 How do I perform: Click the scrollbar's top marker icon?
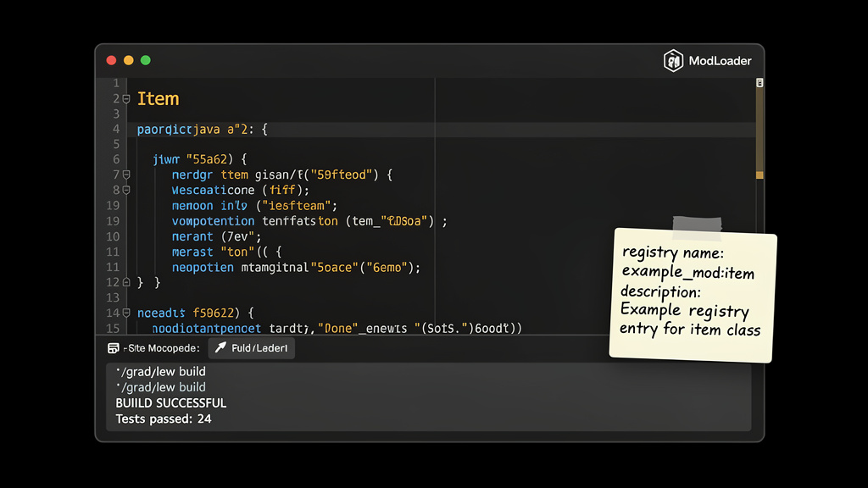(759, 83)
